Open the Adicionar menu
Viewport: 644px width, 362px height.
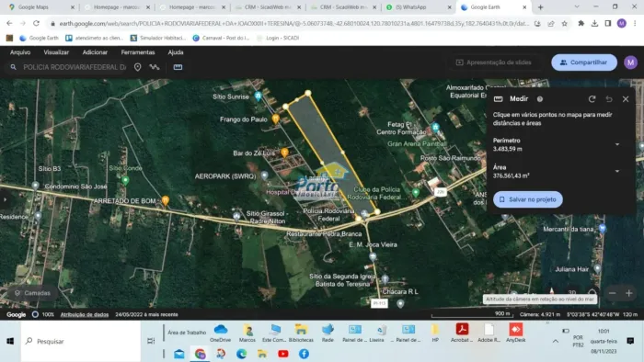tap(95, 52)
